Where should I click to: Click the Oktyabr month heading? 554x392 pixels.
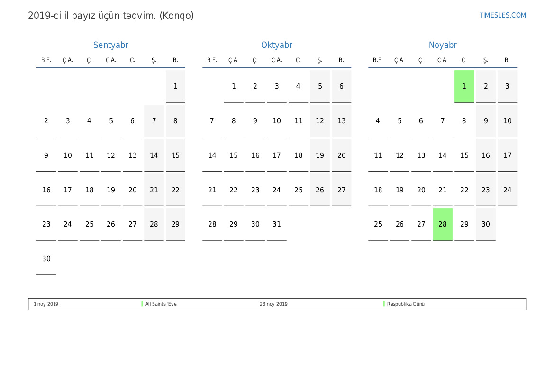click(276, 45)
